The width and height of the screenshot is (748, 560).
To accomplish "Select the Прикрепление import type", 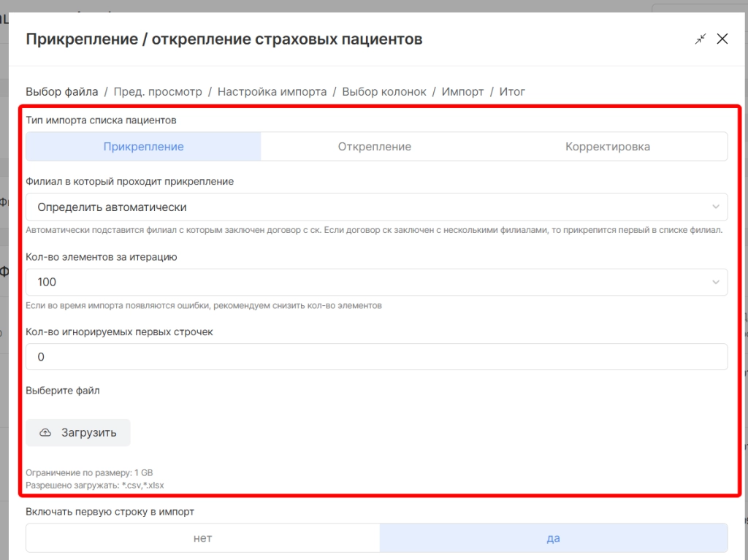I will [143, 147].
